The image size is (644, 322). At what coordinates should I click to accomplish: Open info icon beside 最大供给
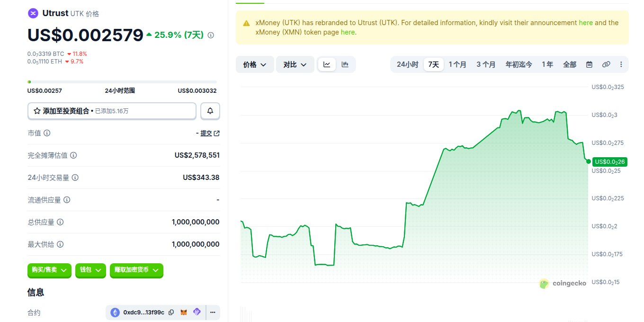point(60,244)
